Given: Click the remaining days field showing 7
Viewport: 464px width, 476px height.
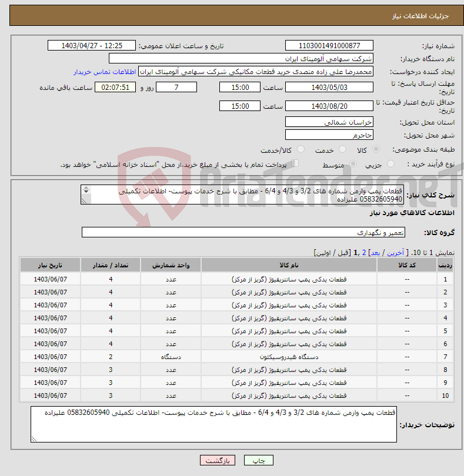Looking at the screenshot, I should (x=176, y=87).
